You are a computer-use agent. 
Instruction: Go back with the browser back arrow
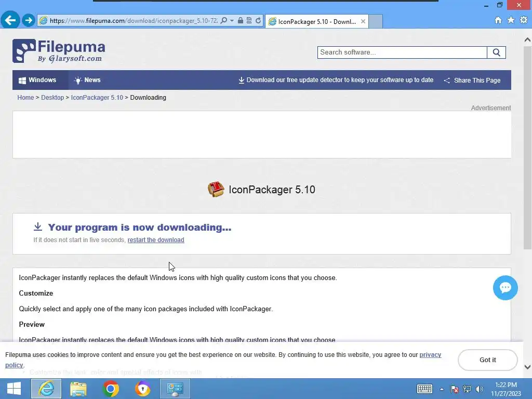click(10, 20)
